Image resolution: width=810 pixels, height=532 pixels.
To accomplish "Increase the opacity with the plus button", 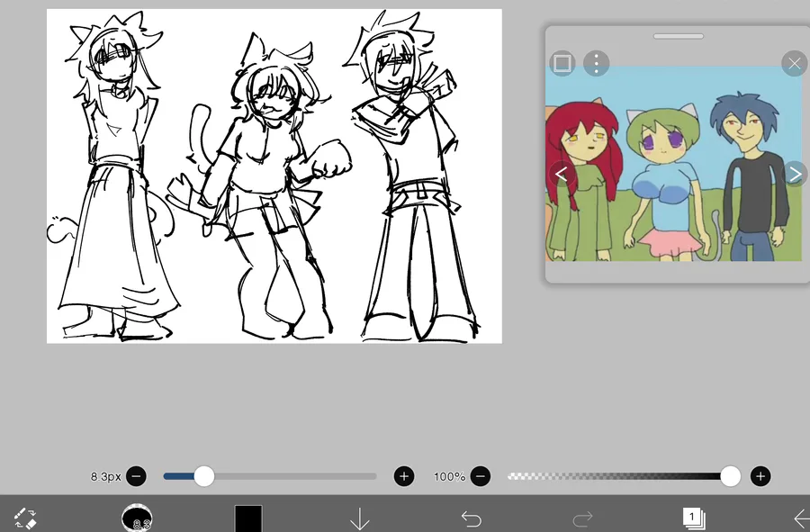I will [760, 476].
